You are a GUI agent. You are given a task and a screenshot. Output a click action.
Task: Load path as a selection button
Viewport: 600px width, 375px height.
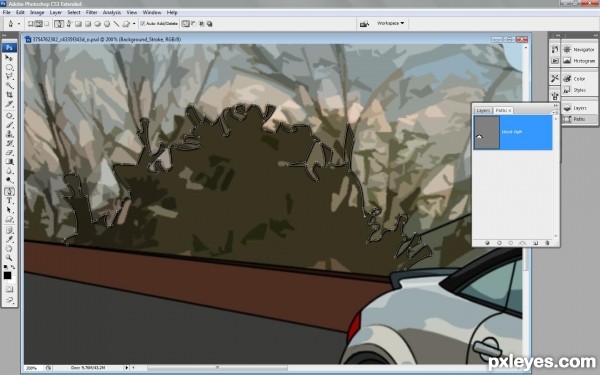(x=510, y=243)
